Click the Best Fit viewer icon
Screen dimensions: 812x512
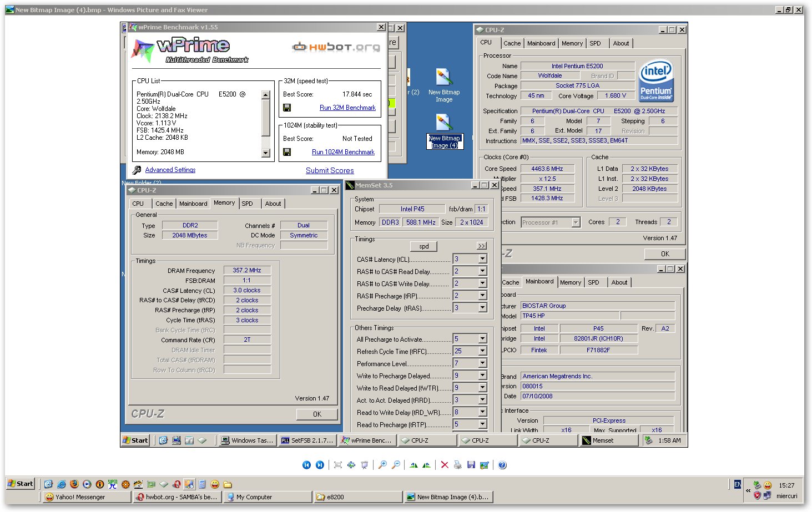[337, 465]
